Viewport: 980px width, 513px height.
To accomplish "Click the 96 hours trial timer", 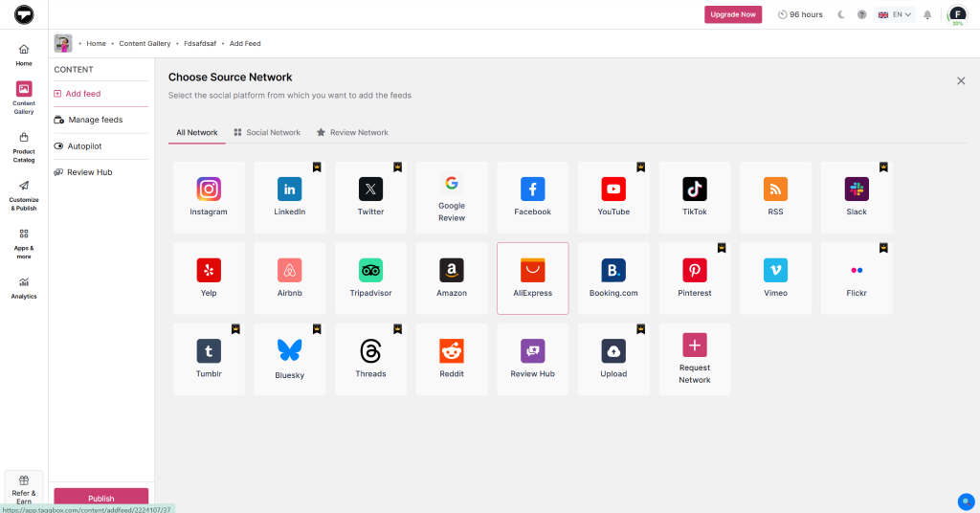I will [x=800, y=14].
